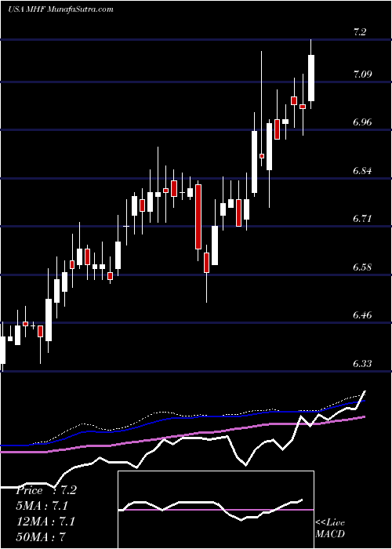
Task: Click the 'USA MHF MunafaSutra.com' title text
Action: [60, 9]
